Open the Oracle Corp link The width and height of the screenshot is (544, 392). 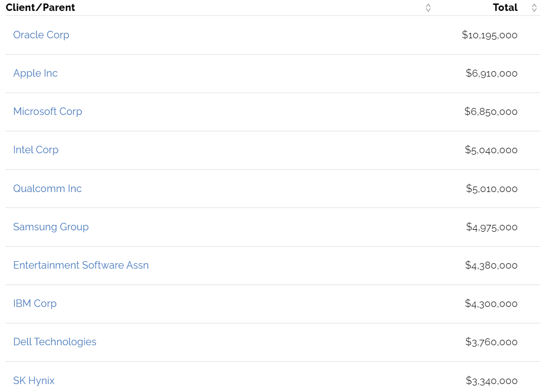tap(41, 35)
